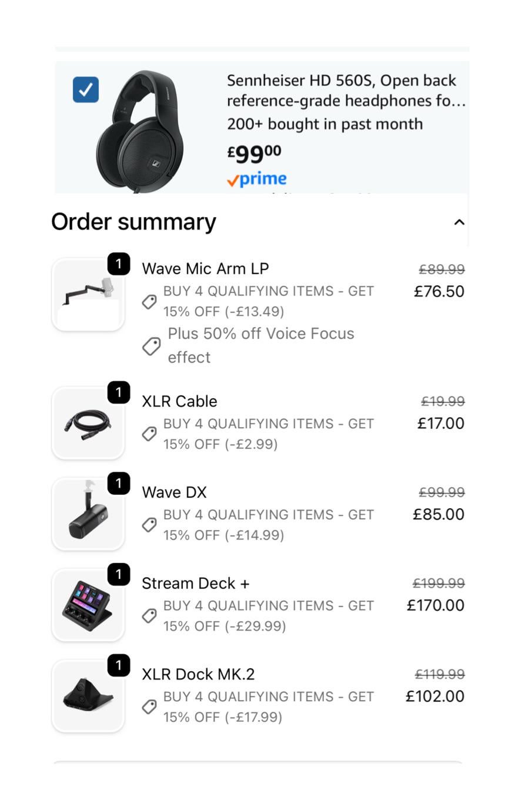Click the discount tag icon under Stream Deck +
The height and width of the screenshot is (810, 532).
click(149, 616)
